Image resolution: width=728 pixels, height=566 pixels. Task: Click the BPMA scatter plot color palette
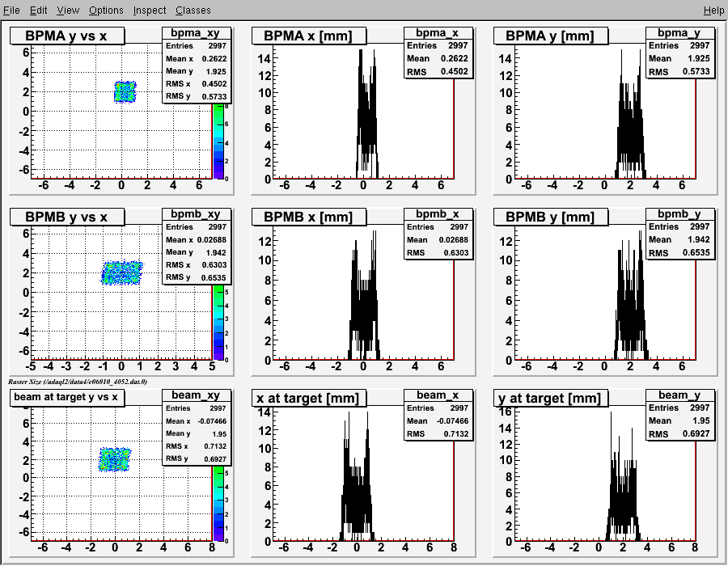click(218, 141)
